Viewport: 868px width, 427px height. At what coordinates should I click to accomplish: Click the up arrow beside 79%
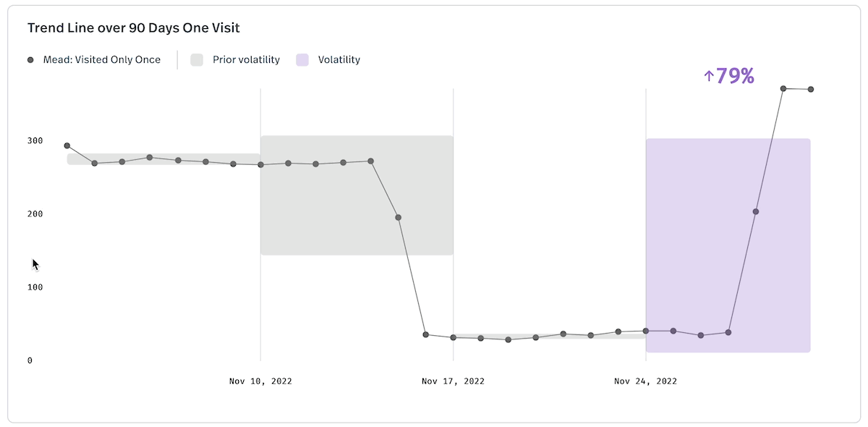[x=709, y=76]
